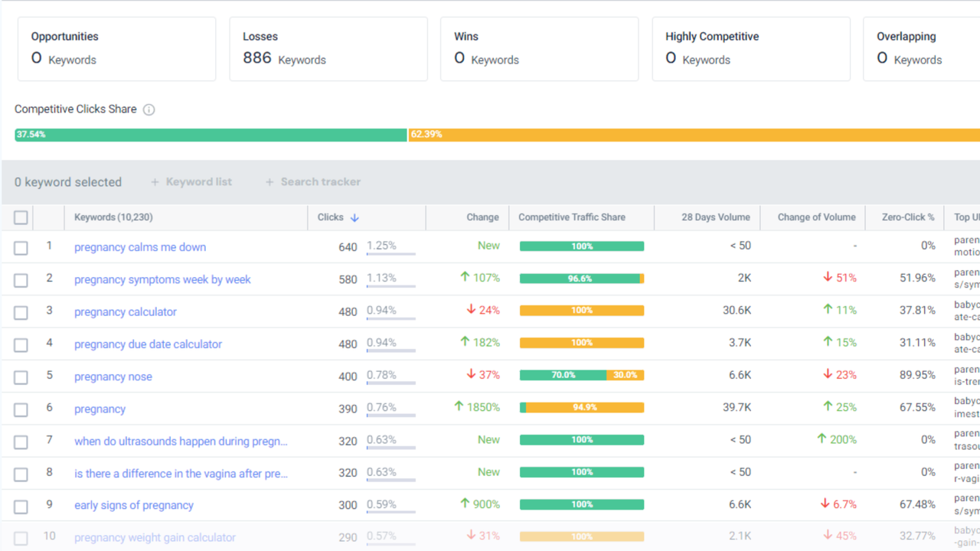
Task: Select the early signs of pregnancy checkbox
Action: tap(21, 507)
